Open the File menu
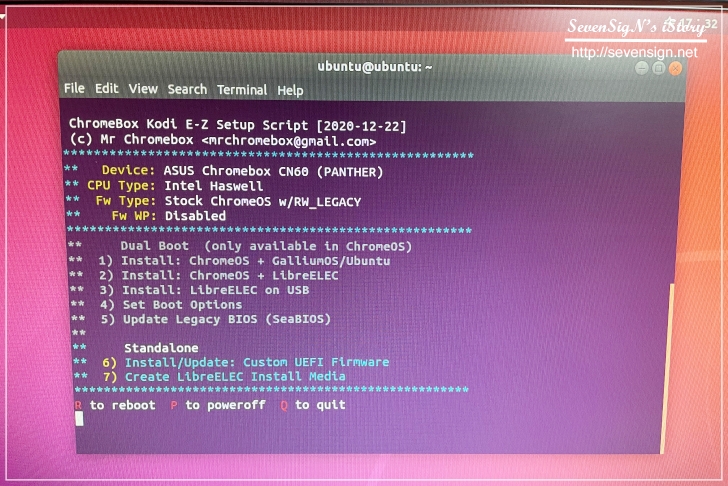Screen dimensions: 728x486 tap(74, 88)
